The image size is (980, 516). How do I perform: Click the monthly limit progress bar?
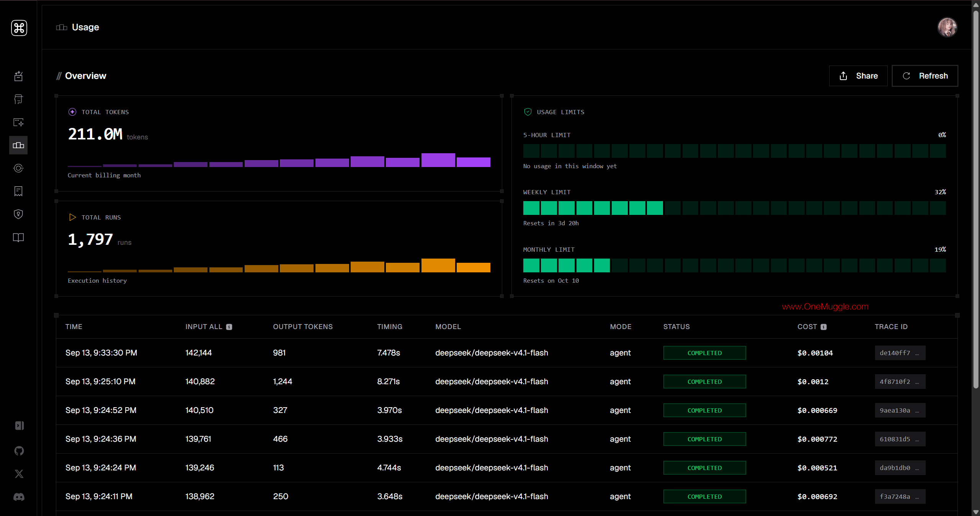[734, 265]
